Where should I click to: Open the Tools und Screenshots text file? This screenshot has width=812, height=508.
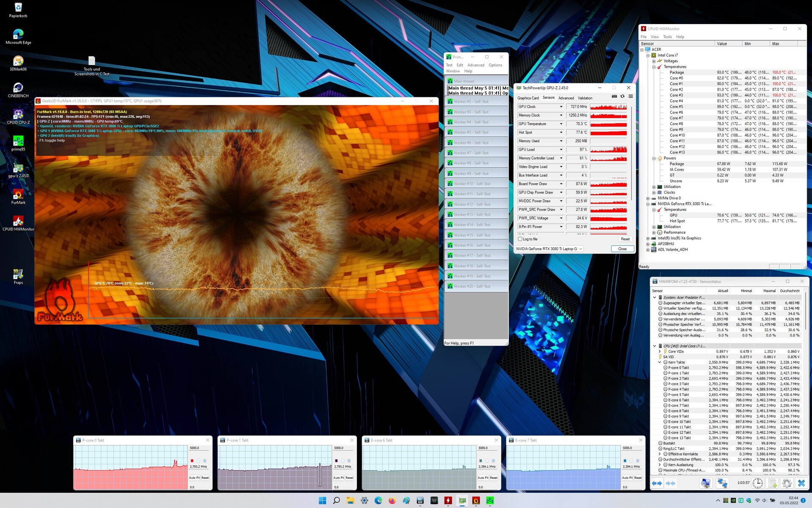(x=92, y=66)
